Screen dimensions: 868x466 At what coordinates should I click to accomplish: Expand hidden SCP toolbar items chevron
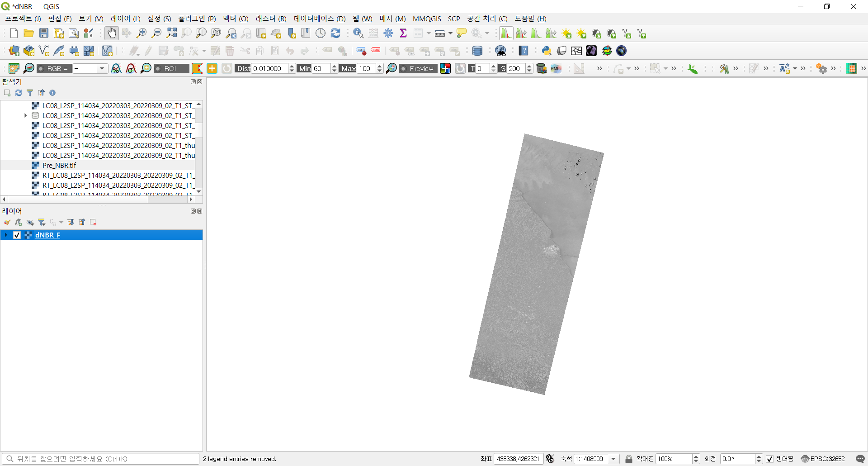click(599, 68)
